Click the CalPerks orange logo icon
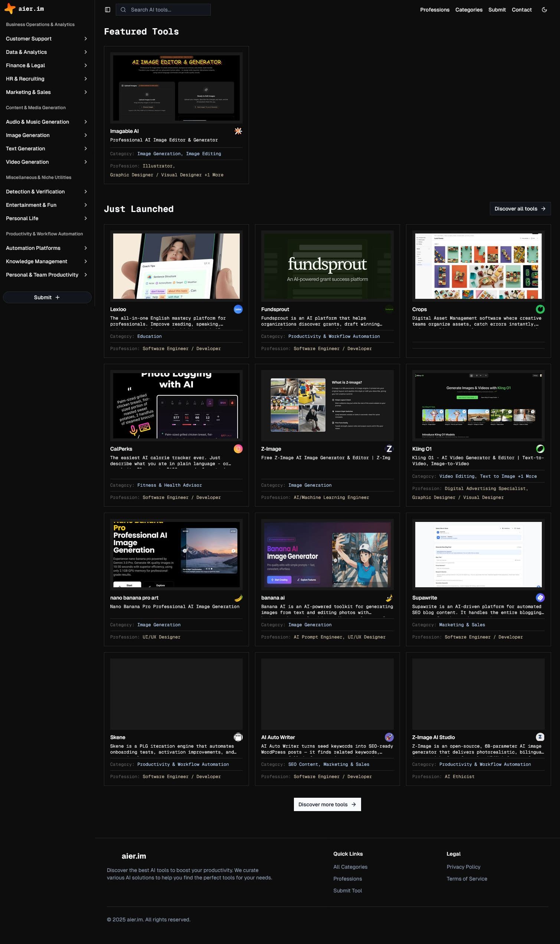Image resolution: width=560 pixels, height=944 pixels. 238,449
